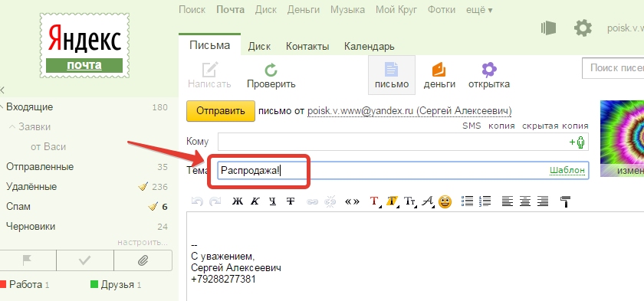The height and width of the screenshot is (301, 644).
Task: Open the settings gear icon
Action: pyautogui.click(x=583, y=28)
